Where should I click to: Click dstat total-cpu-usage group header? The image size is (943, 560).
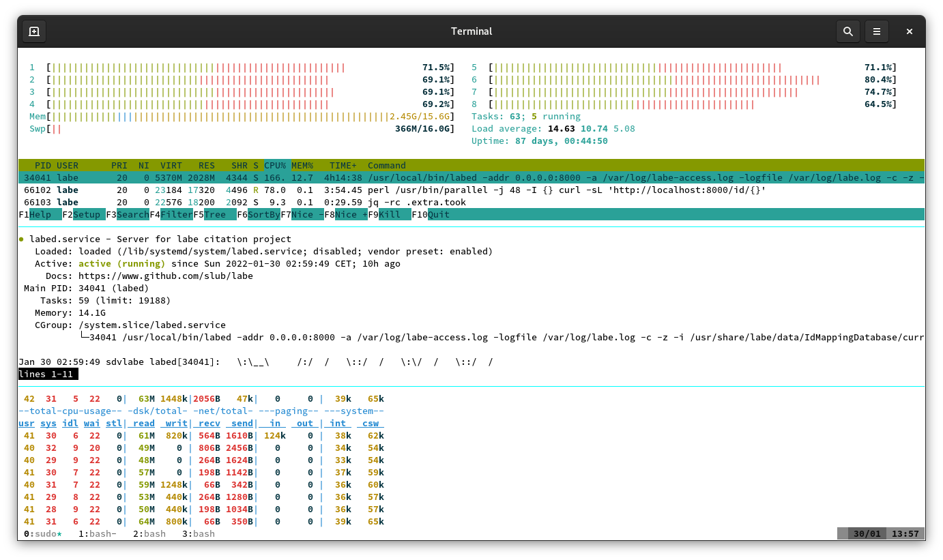pos(70,411)
